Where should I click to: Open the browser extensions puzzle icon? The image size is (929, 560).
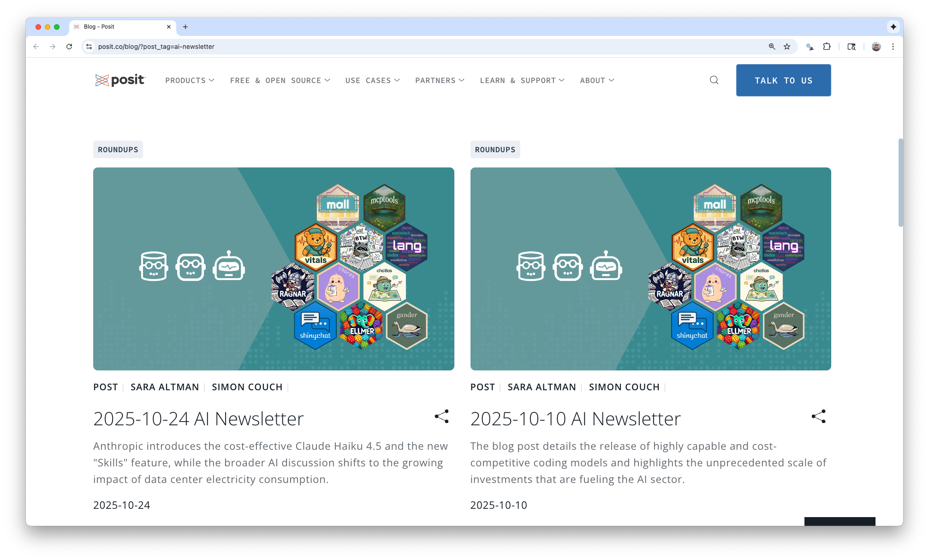tap(827, 47)
